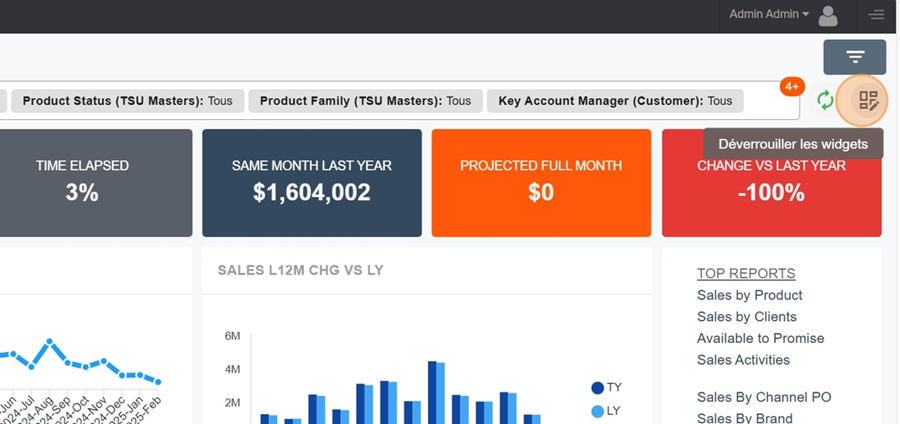This screenshot has width=900, height=424.
Task: Open the Sales By Brand report
Action: (744, 418)
